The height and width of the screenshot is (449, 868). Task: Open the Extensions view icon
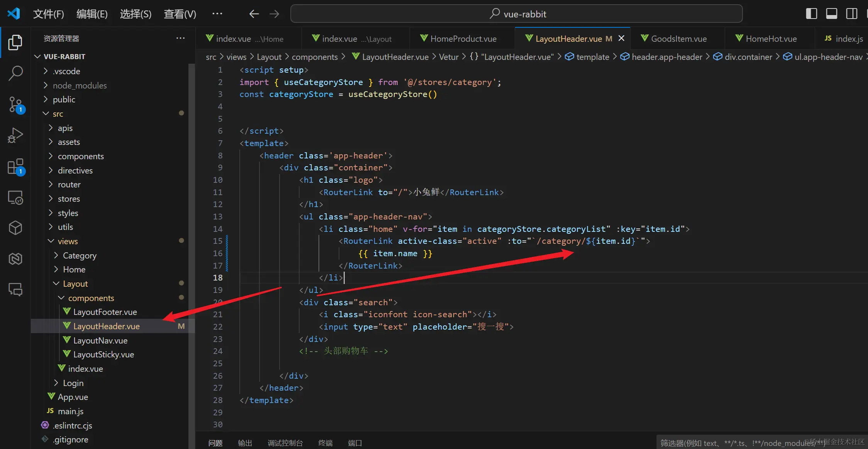15,167
